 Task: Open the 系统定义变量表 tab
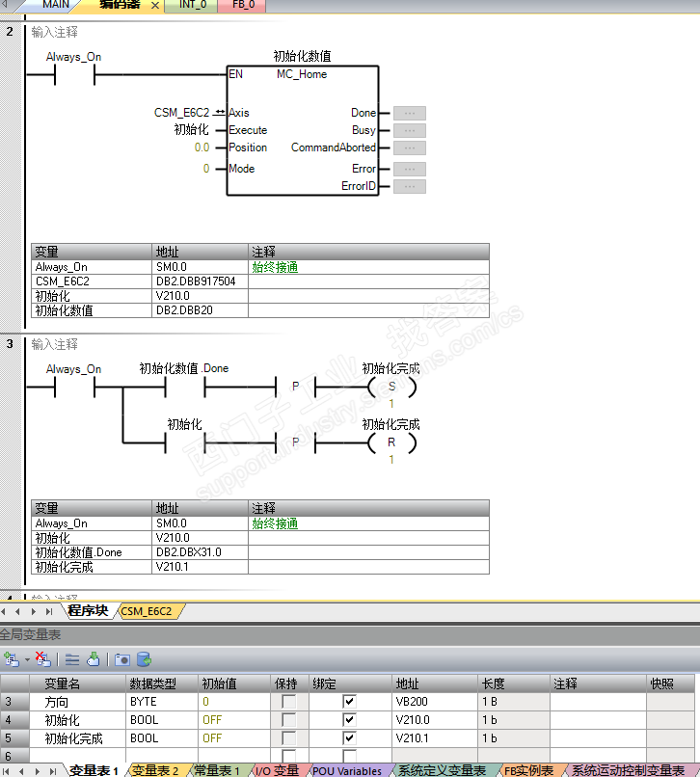click(442, 770)
